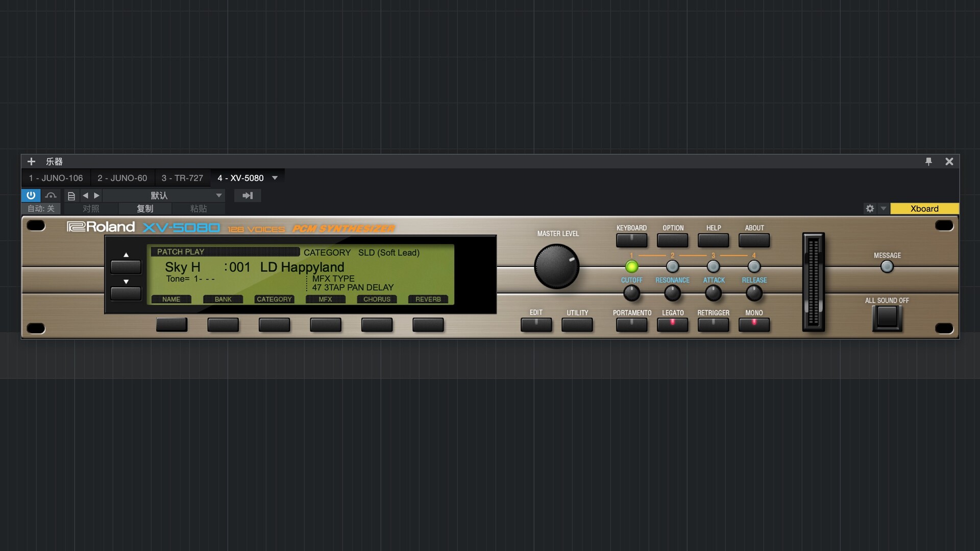980x551 pixels.
Task: Click button below MFX label
Action: 326,324
